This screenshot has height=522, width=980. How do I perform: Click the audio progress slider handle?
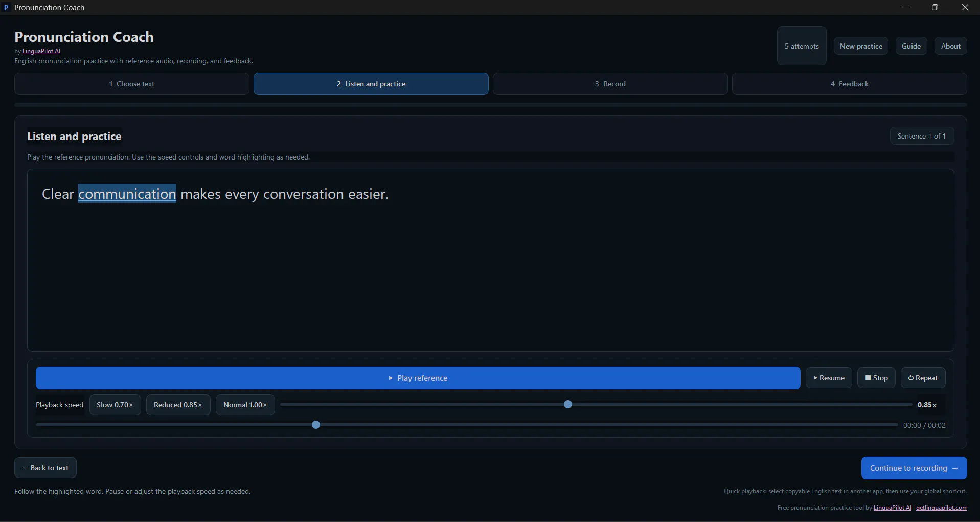316,425
